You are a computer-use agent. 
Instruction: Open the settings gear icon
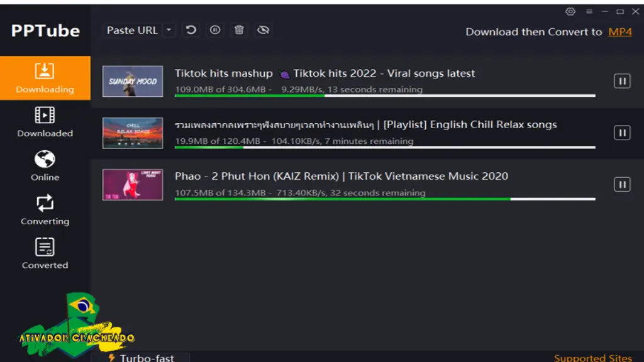point(570,11)
